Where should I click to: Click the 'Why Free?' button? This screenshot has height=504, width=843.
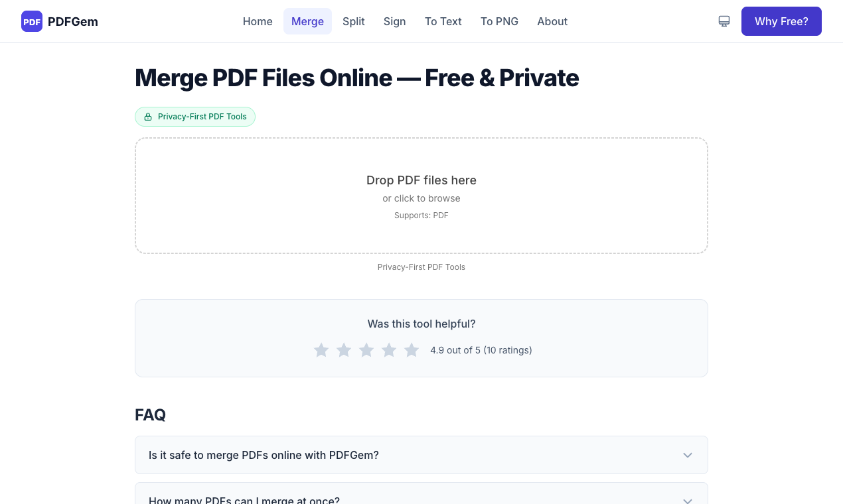(781, 21)
